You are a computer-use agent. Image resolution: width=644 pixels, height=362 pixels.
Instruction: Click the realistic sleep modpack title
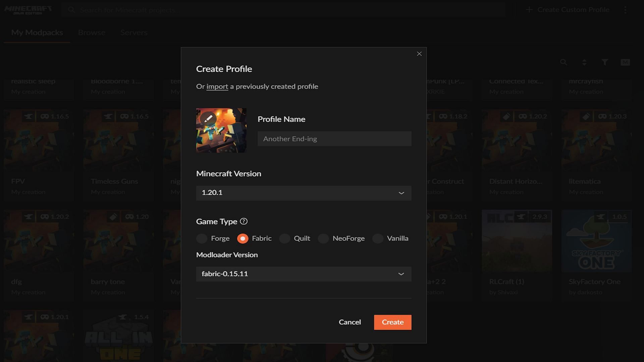click(x=33, y=81)
